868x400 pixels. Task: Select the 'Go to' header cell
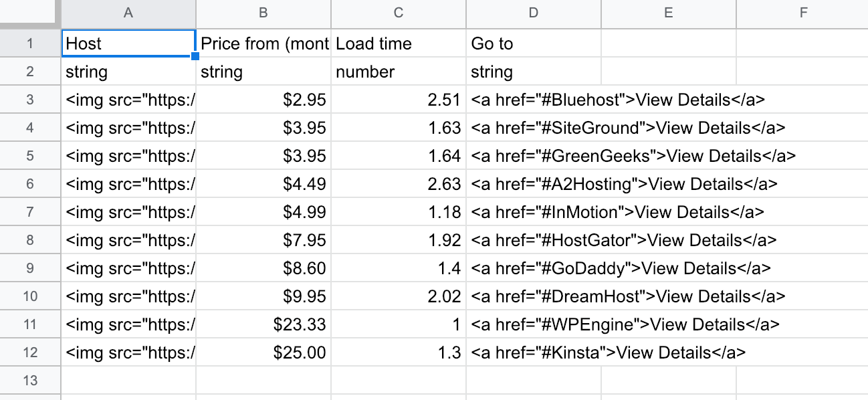[534, 43]
